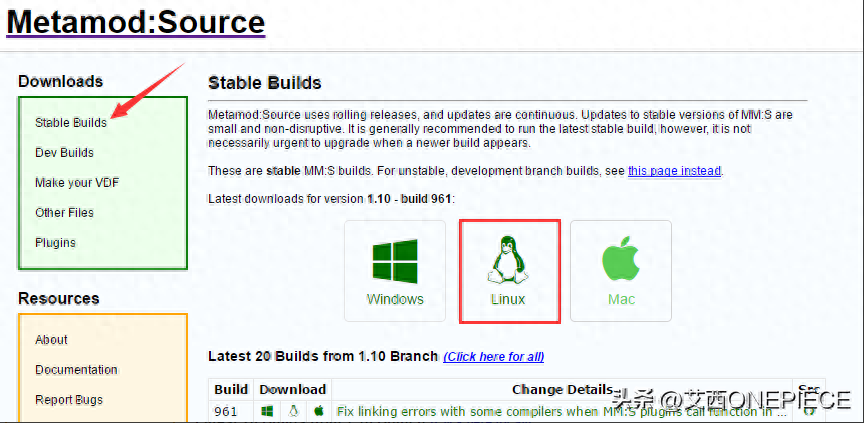This screenshot has height=423, width=864.
Task: Click Report Bugs in Resources
Action: (x=69, y=400)
